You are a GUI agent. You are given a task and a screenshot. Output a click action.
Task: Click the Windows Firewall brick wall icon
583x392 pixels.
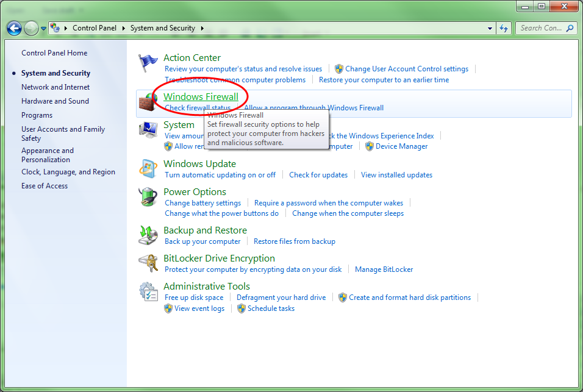(148, 102)
